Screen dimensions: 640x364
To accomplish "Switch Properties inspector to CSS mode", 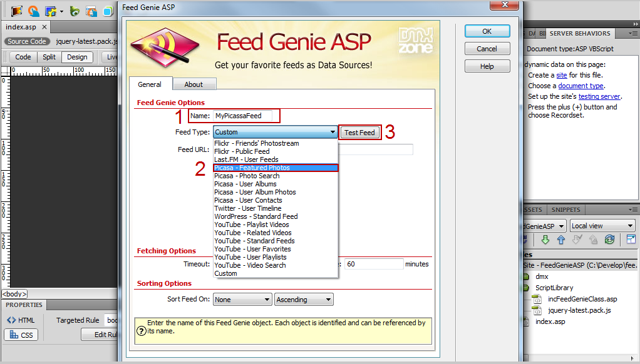I will coord(21,335).
